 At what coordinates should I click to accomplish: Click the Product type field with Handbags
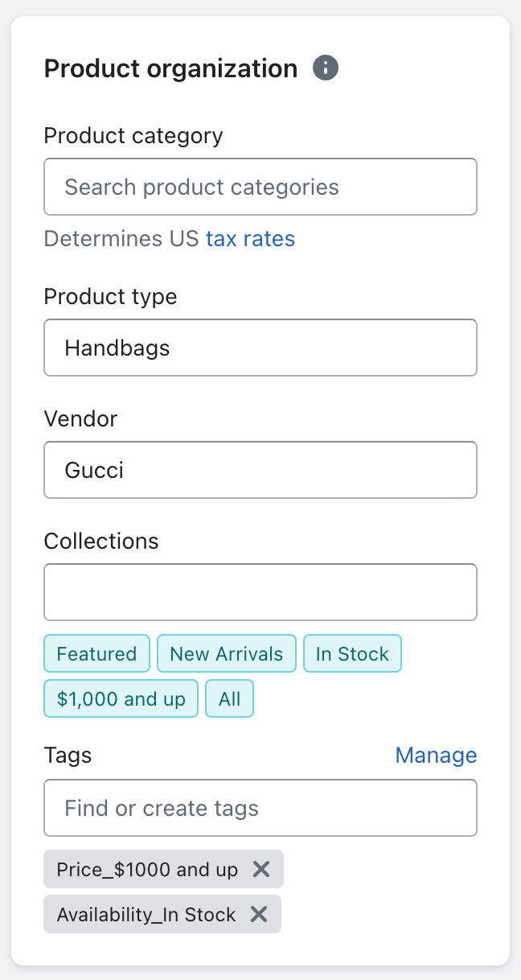260,348
